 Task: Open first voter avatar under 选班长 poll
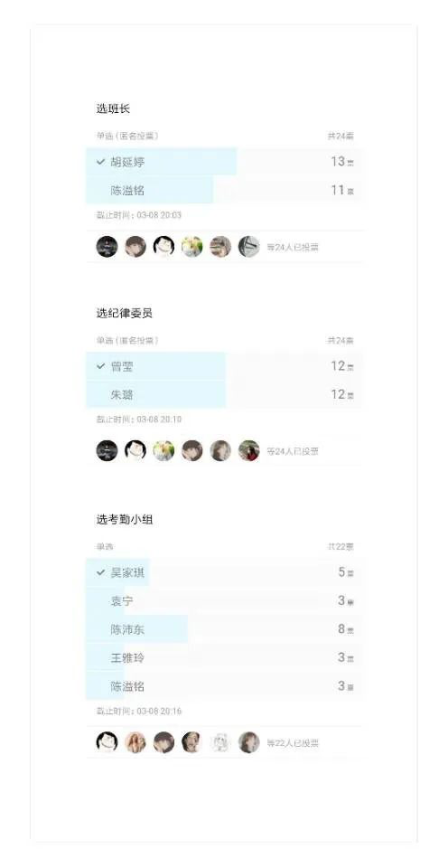[x=107, y=246]
